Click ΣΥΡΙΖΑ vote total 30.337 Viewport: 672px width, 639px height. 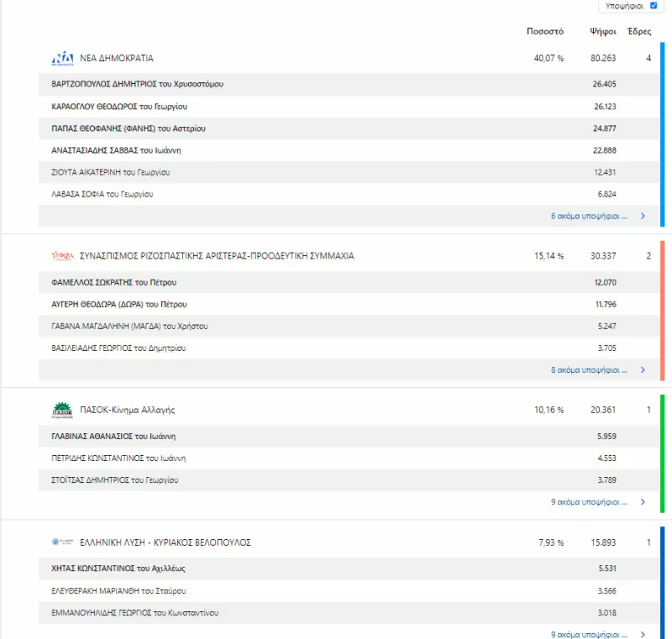[x=603, y=256]
